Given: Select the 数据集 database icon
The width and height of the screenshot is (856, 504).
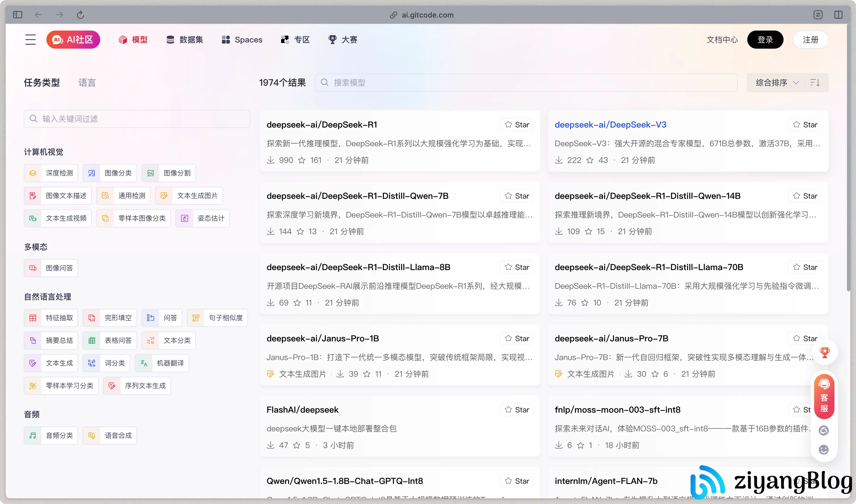Looking at the screenshot, I should [x=170, y=39].
